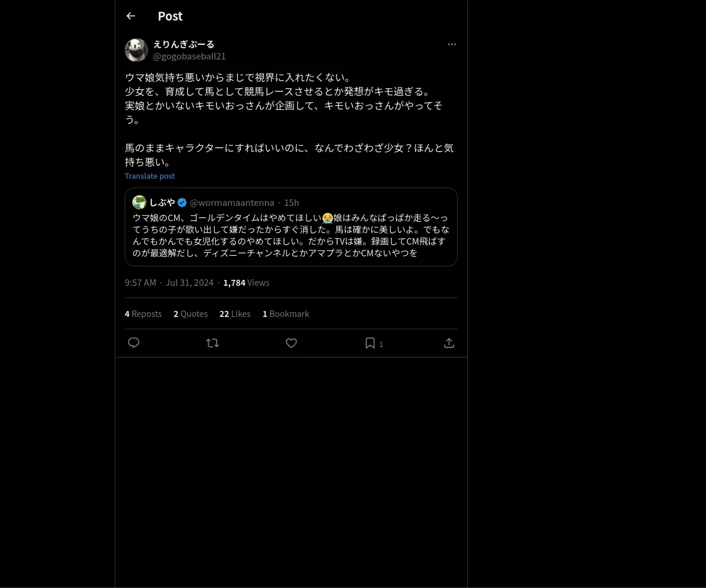Click Translate post link

(x=149, y=176)
